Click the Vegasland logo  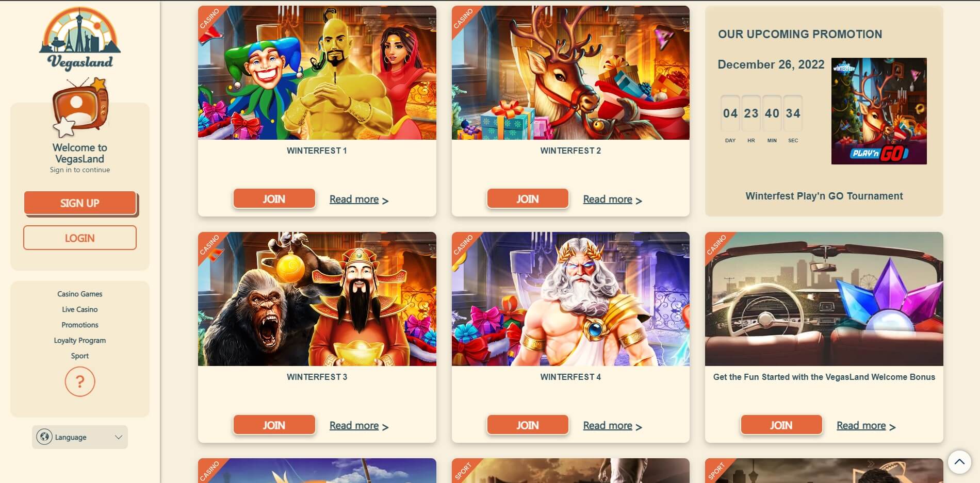coord(80,39)
